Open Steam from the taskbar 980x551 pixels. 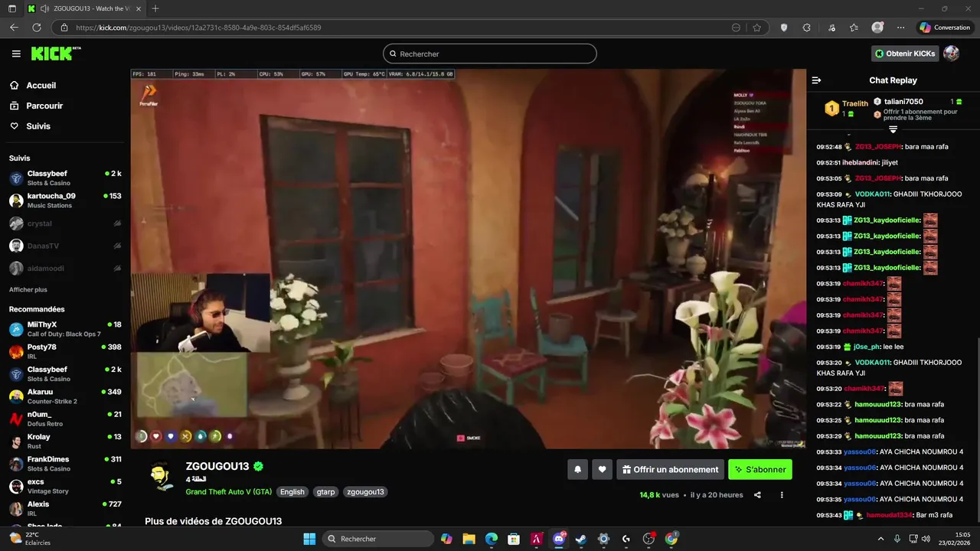click(x=581, y=539)
